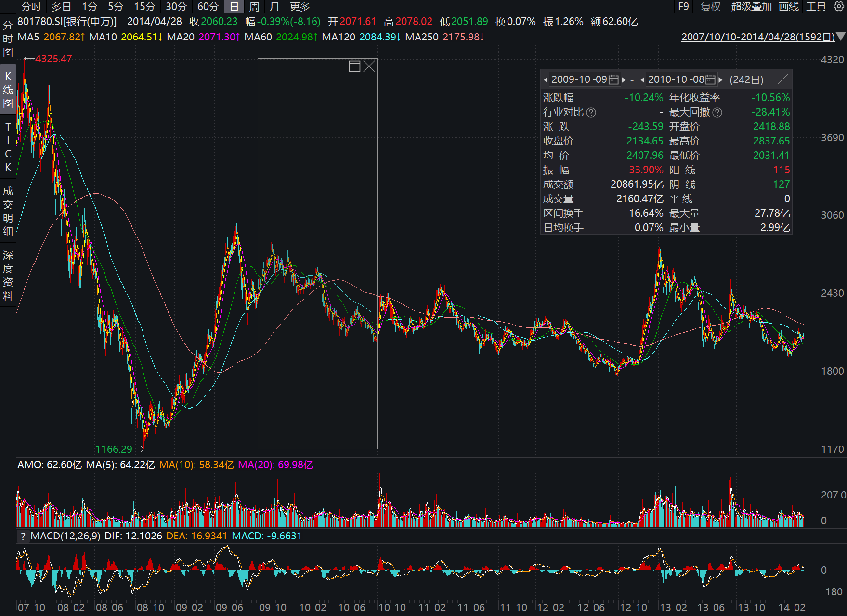Show help for 行业对比
Viewport: 847px width, 616px height.
tap(591, 112)
